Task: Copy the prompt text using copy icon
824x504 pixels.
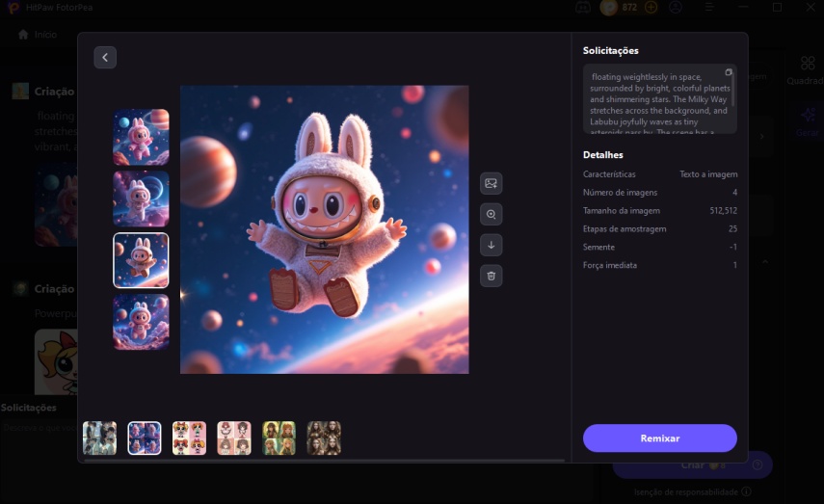Action: click(729, 72)
